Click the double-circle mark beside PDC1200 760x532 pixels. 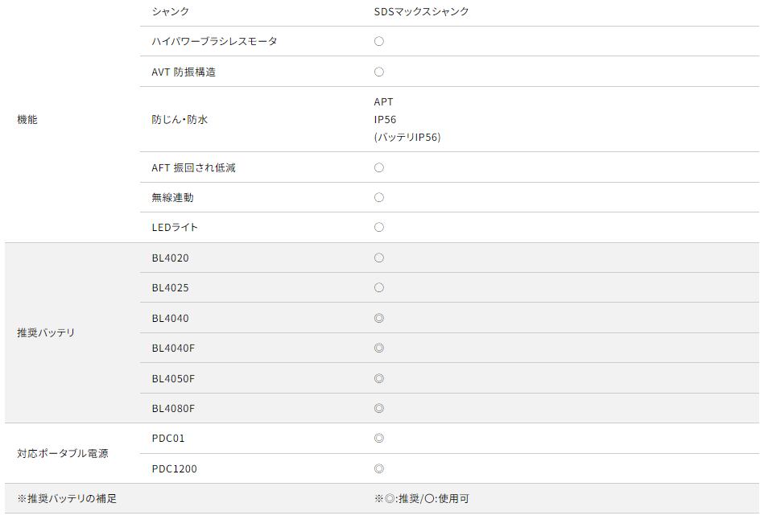(379, 468)
